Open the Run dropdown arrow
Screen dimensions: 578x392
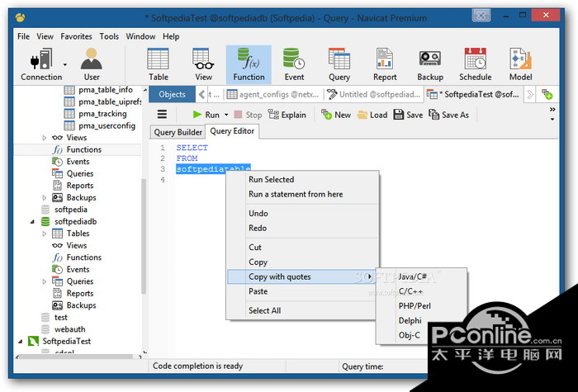coord(226,115)
